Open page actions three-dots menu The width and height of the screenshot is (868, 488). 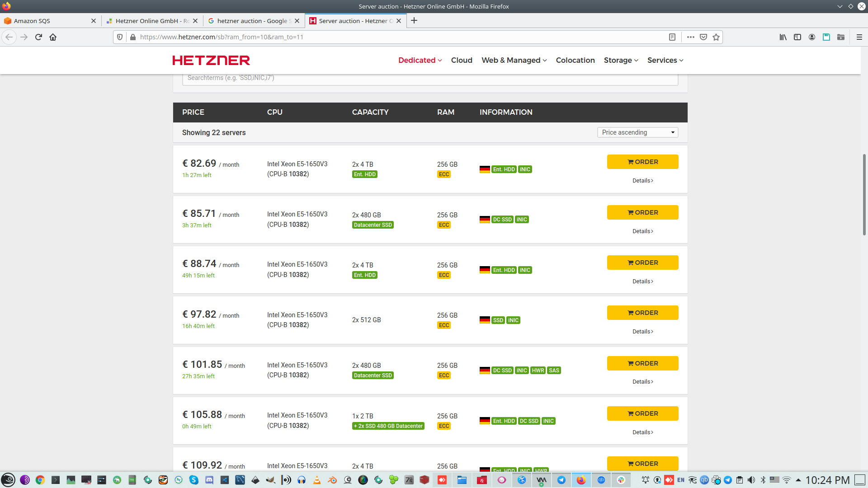tap(690, 37)
